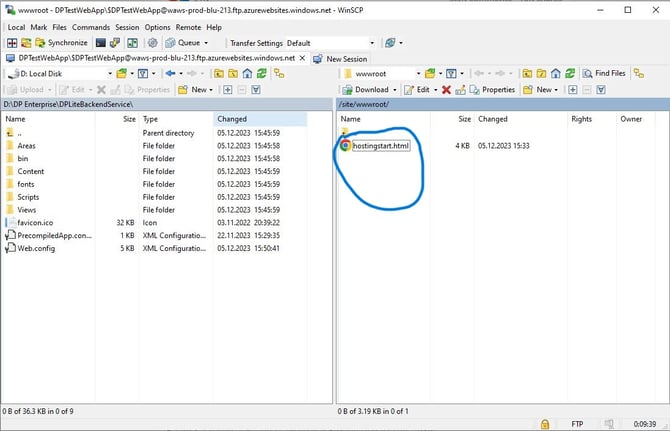Sort local files by Changed column

tap(260, 119)
